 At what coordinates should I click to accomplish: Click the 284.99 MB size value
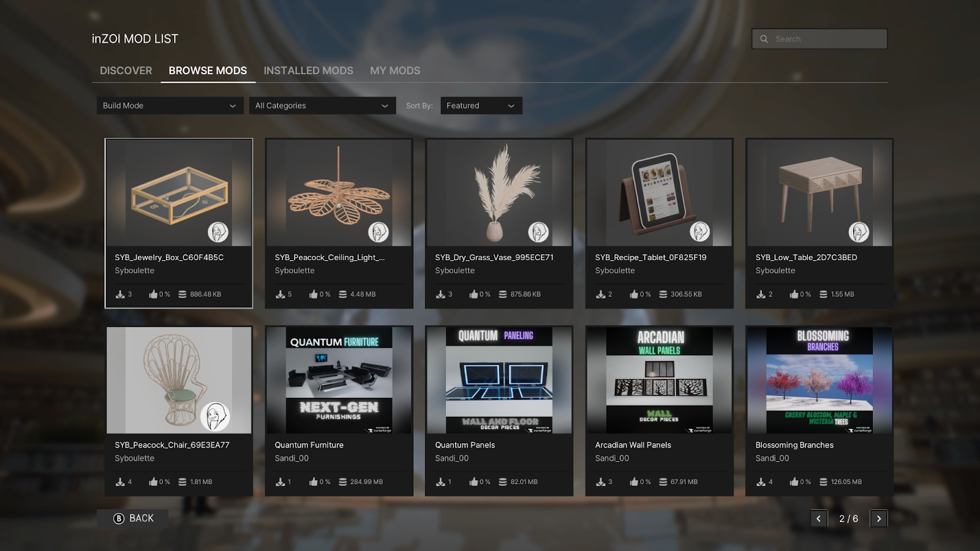click(366, 482)
